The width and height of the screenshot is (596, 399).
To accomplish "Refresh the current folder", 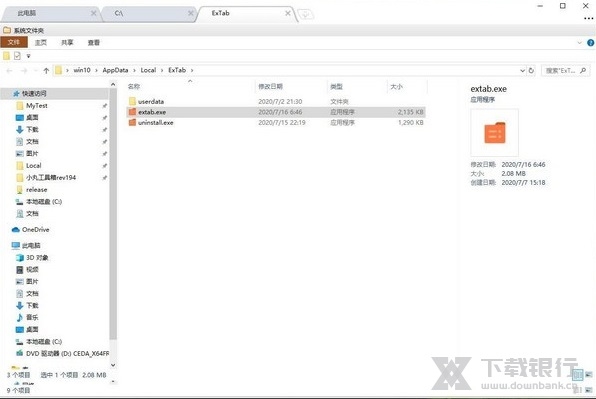I will [531, 70].
